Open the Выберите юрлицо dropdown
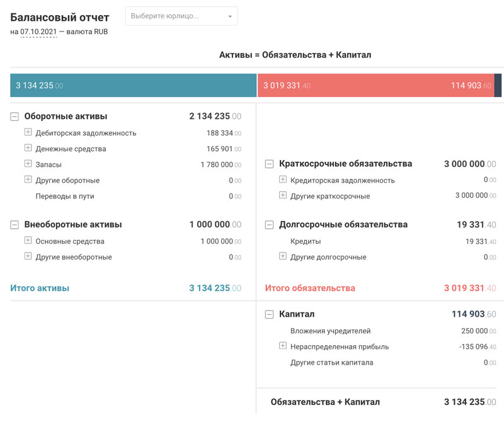The image size is (504, 427). 181,16
